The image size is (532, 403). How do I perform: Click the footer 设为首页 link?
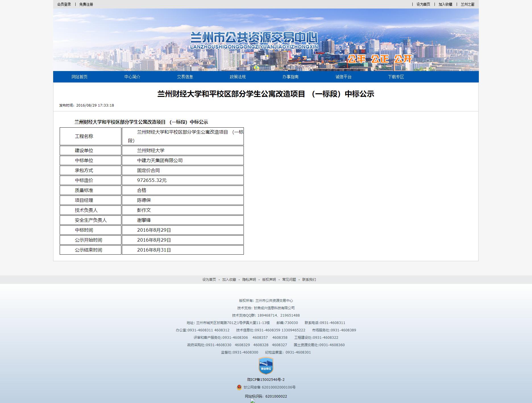209,280
